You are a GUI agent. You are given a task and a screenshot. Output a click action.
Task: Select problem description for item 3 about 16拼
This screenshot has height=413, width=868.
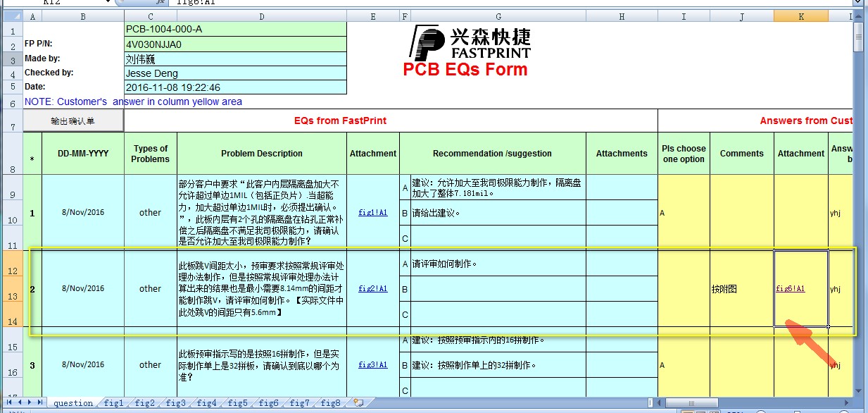262,364
